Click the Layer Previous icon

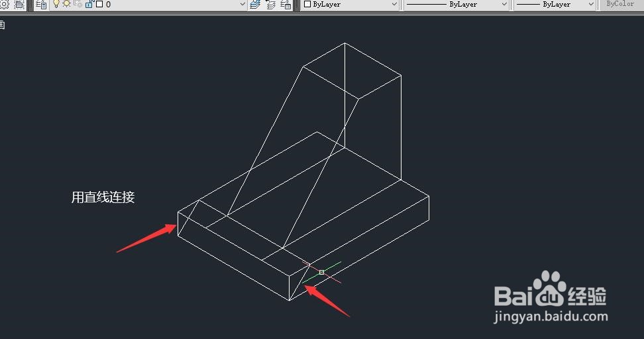pos(271,5)
